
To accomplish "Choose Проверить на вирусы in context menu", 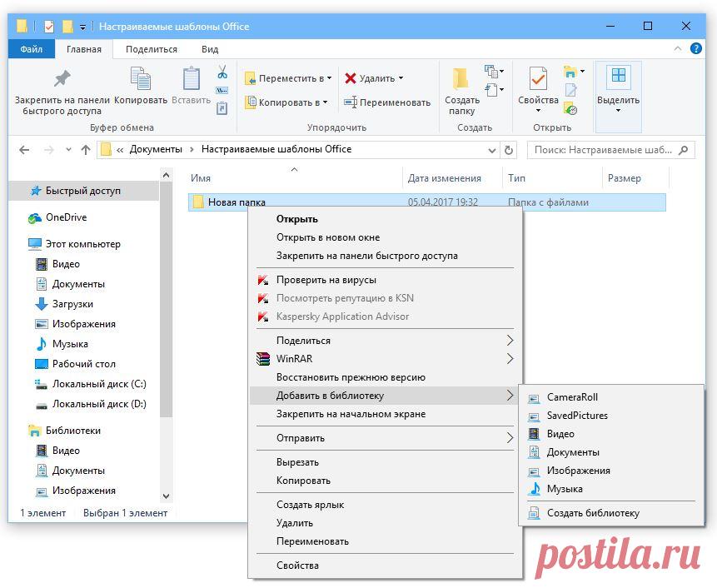I will 386,280.
